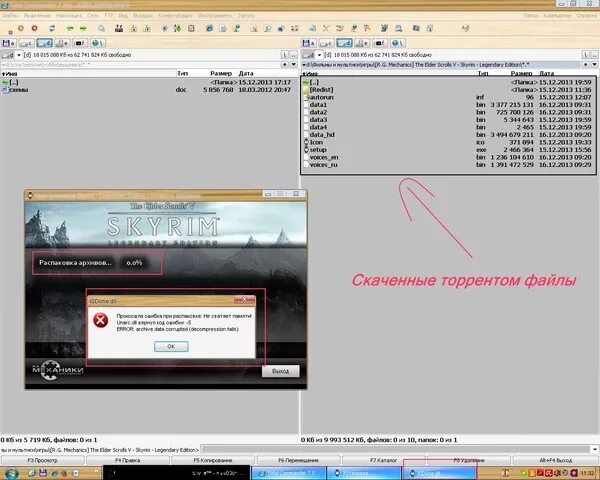Select the voices_ru bin file row

point(448,165)
